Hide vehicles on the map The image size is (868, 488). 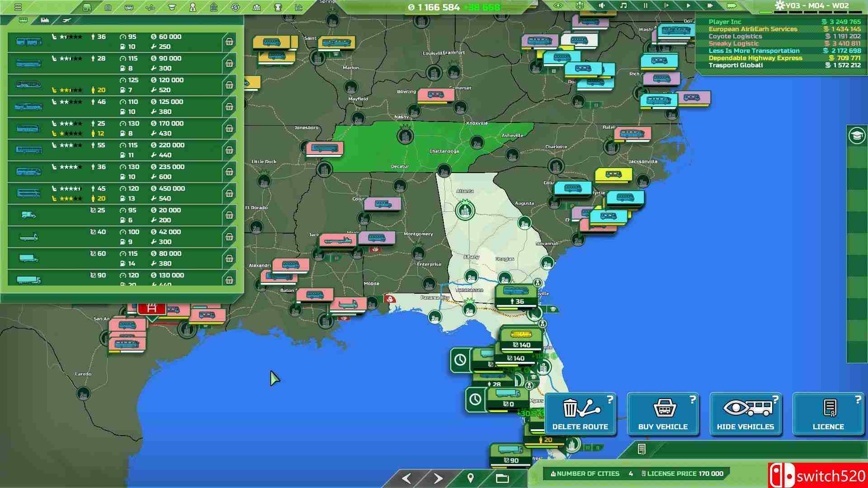[745, 414]
